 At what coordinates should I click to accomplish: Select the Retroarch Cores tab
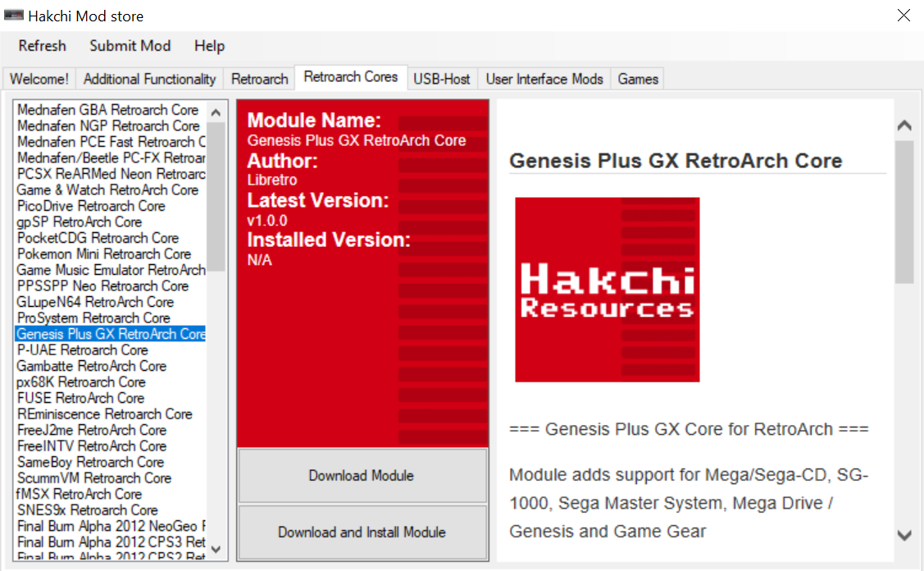tap(351, 77)
